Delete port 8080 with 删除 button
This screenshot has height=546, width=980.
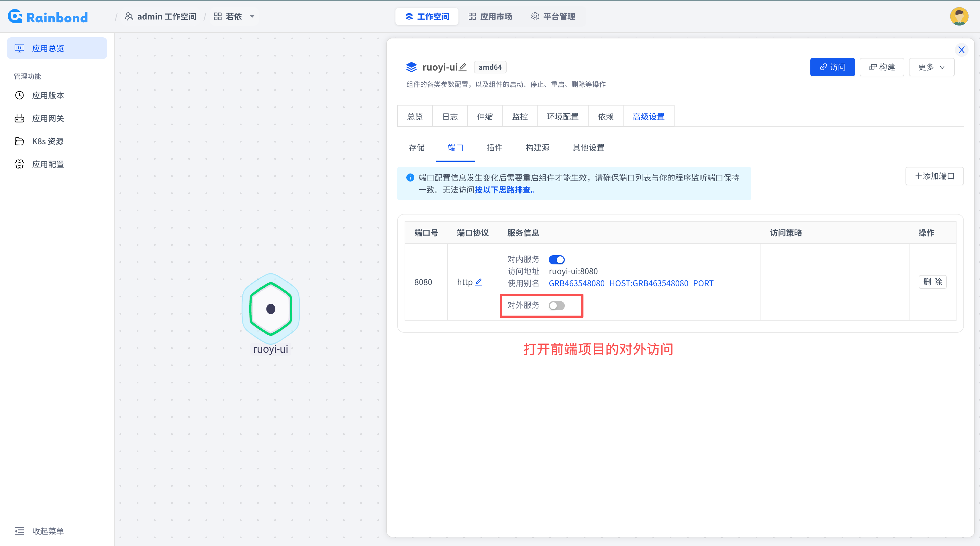tap(932, 282)
